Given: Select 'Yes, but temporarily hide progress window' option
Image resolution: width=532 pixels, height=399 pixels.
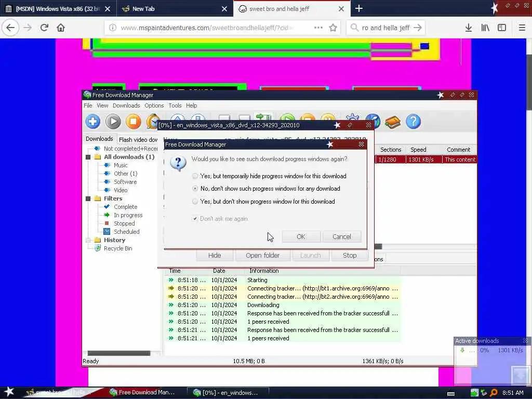Looking at the screenshot, I should [195, 176].
